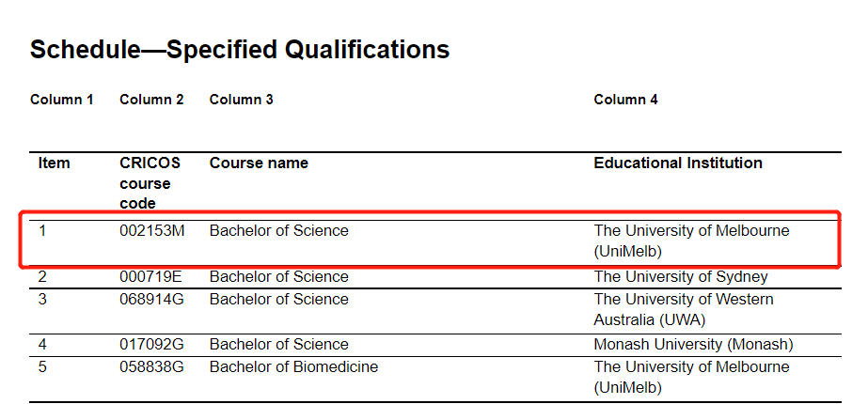Click the "Bachelor of Biomedicine" course name

point(293,367)
